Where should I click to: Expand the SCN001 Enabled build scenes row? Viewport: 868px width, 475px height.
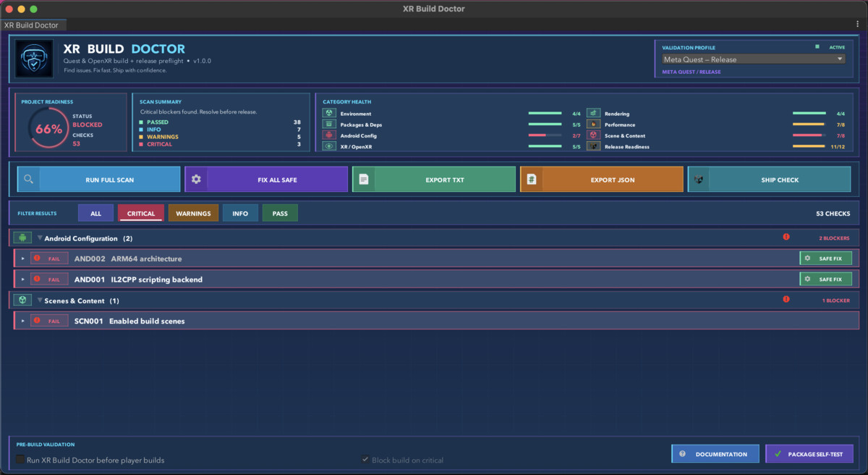23,321
